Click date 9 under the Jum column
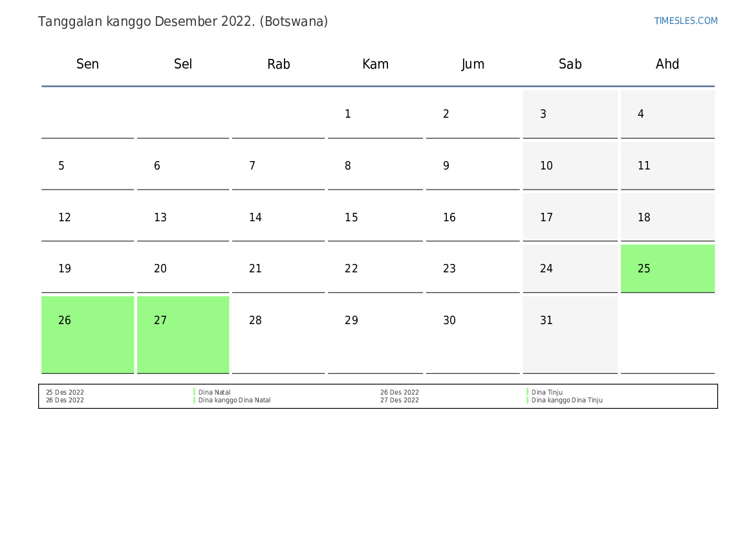 point(446,166)
